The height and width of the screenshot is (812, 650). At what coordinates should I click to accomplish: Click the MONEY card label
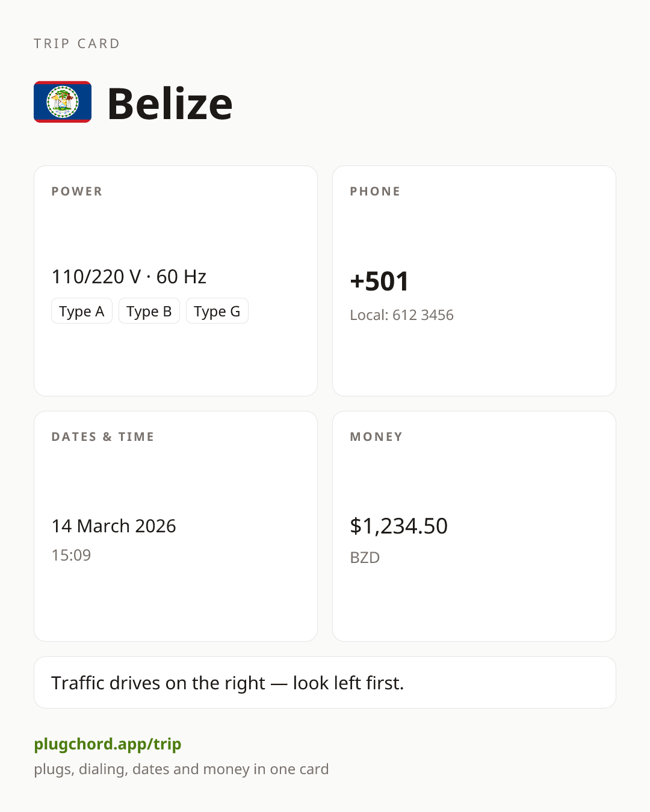377,437
